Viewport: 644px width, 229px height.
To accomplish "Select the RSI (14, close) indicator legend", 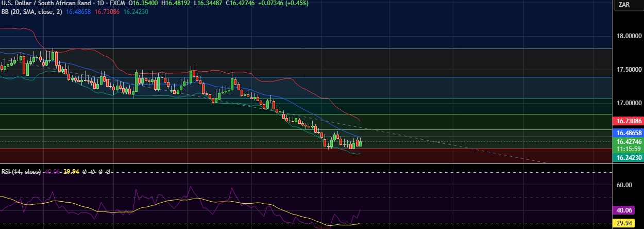I will point(20,172).
